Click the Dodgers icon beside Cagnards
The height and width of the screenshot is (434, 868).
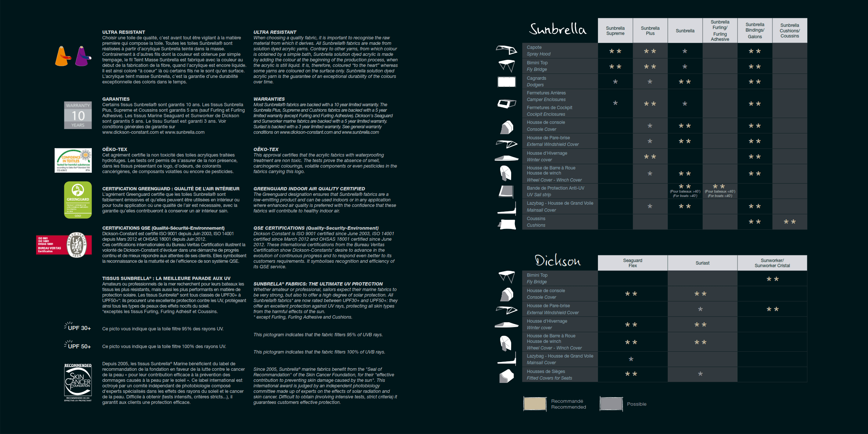coord(506,82)
